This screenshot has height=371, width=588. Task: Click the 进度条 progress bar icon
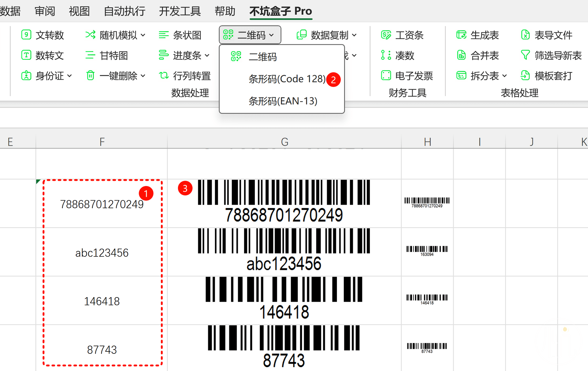coord(164,55)
